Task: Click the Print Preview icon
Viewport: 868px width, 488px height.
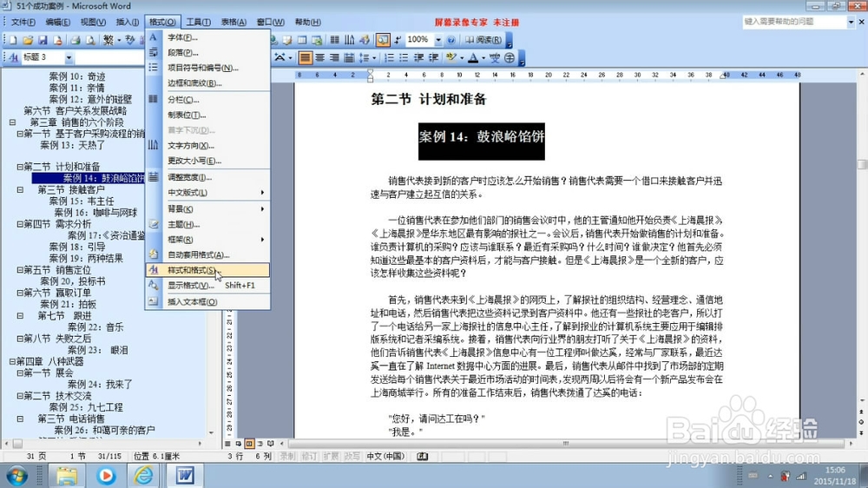Action: point(89,40)
